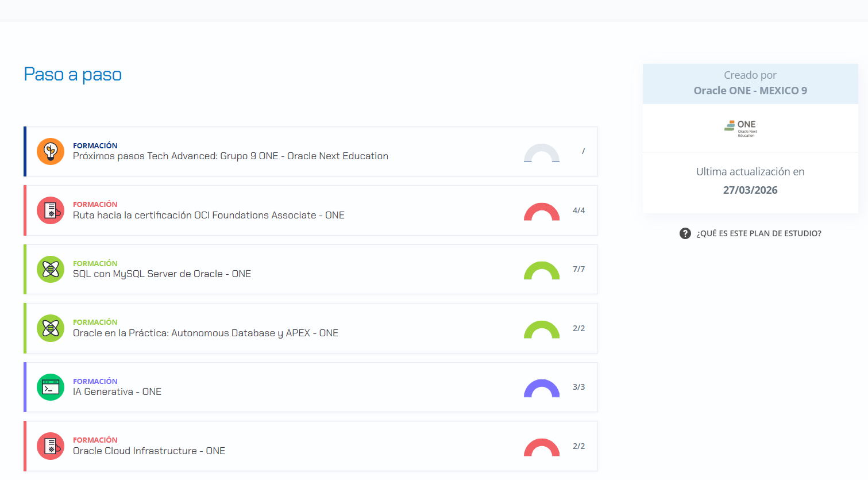Click the red progress gauge for Oracle Cloud Infrastructure
Screen dimensions: 868x480
542,448
